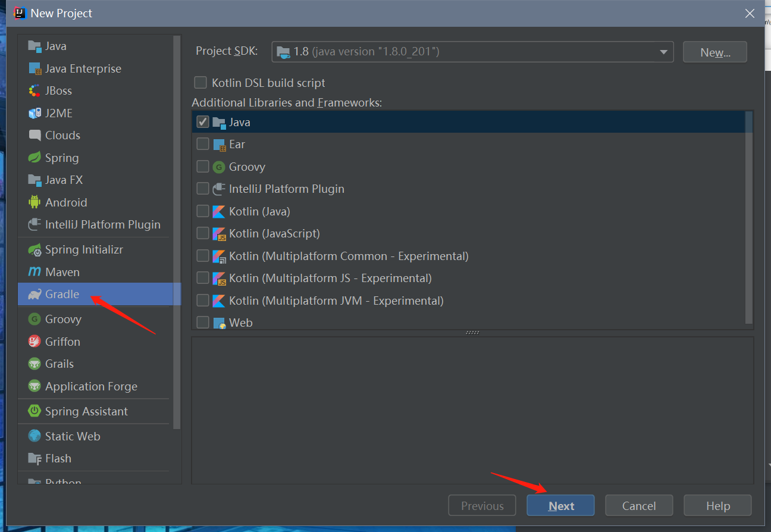Click the IntelliJ logo in title bar

pos(19,12)
